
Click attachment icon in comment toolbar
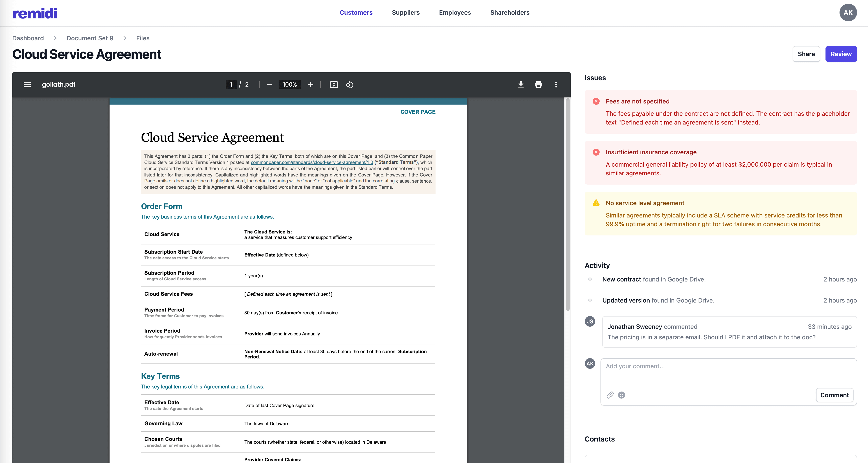[610, 395]
